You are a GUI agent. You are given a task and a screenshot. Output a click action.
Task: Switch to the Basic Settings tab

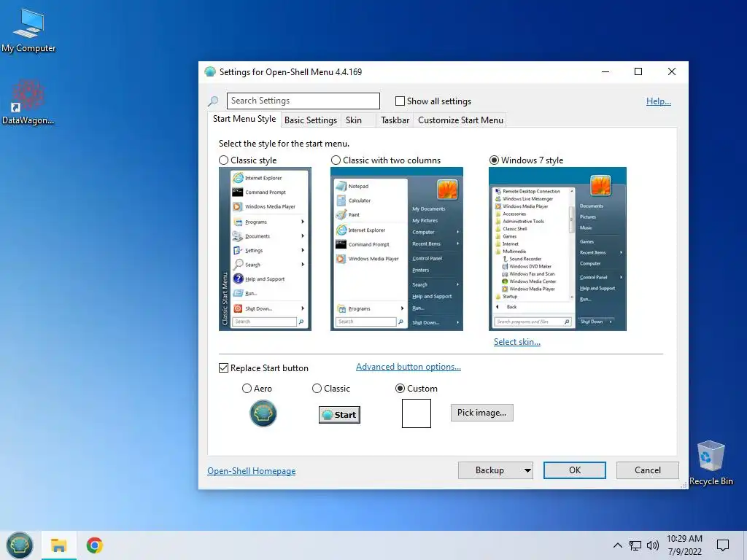pos(311,120)
